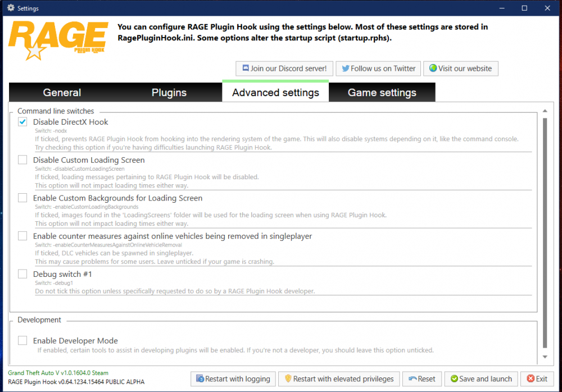
Task: Enable counter measures against online vehicle removal
Action: coord(22,236)
